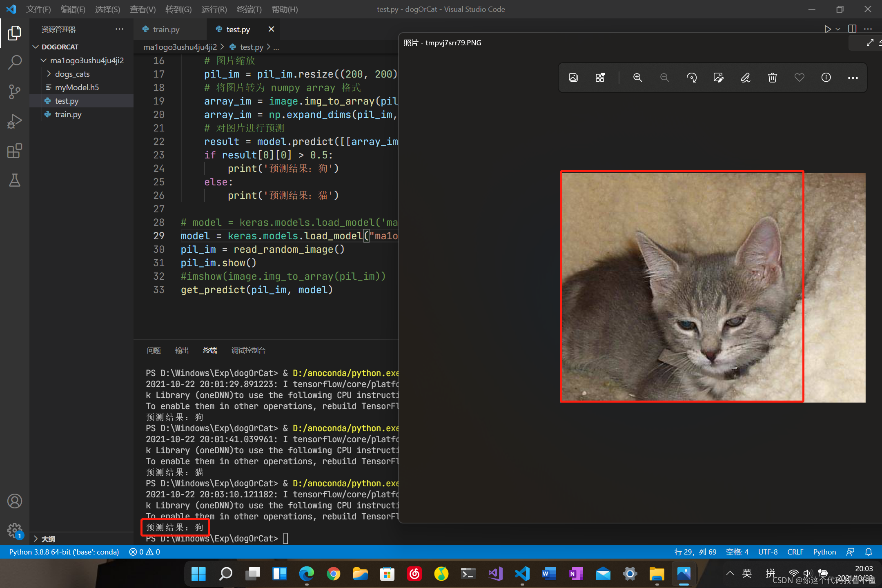This screenshot has width=882, height=588.
Task: Switch to the train.py editor tab
Action: click(x=166, y=29)
